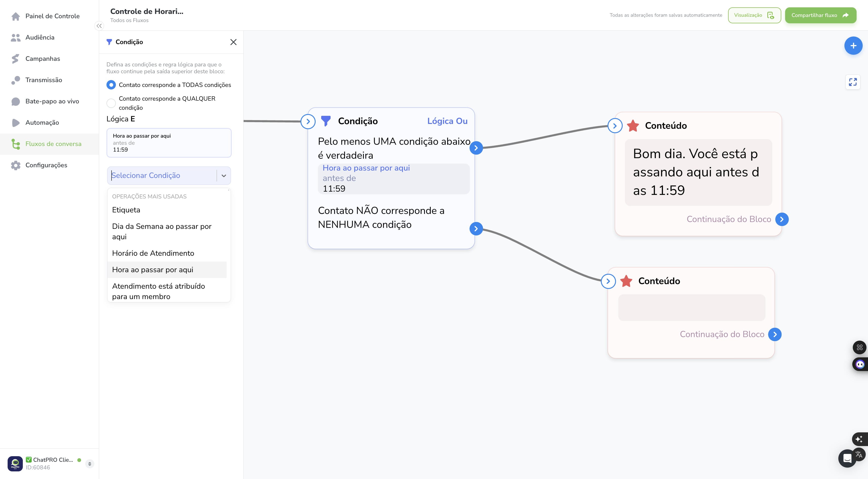This screenshot has width=868, height=479.
Task: Open the existing 11:59 condition card in panel
Action: [x=169, y=142]
